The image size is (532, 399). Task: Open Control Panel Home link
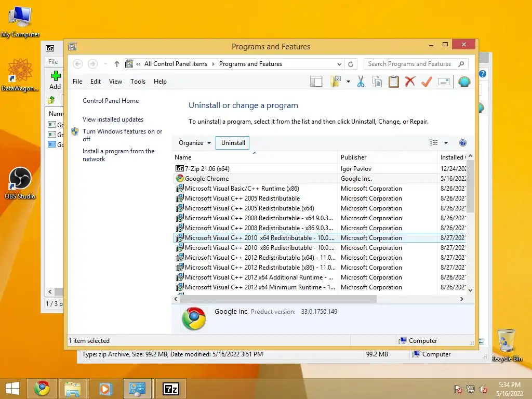pyautogui.click(x=111, y=101)
